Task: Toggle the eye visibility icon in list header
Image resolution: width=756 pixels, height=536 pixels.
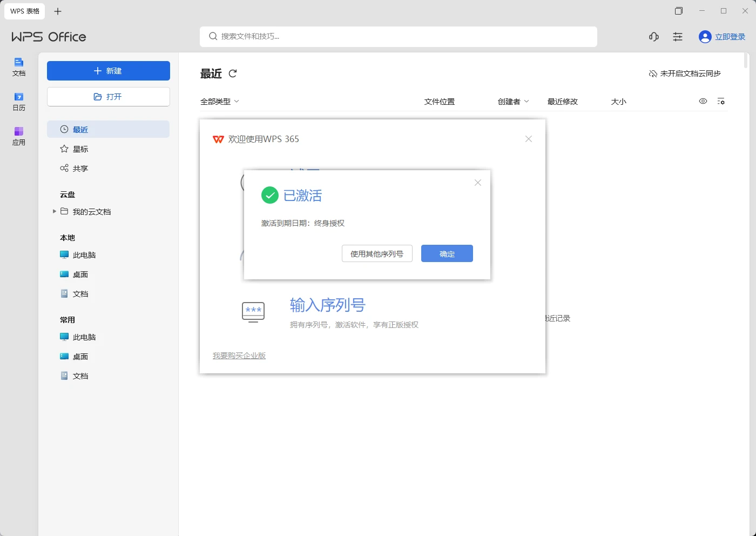Action: (703, 101)
